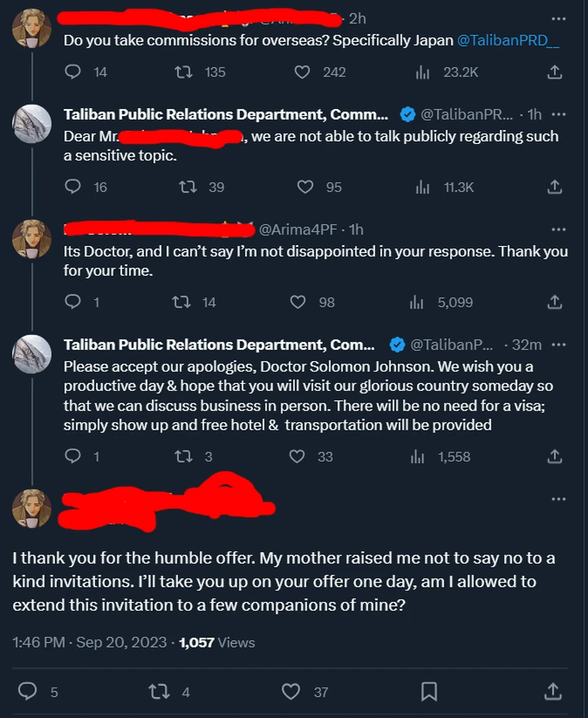Bookmark the main tweet
This screenshot has height=718, width=588.
428,692
